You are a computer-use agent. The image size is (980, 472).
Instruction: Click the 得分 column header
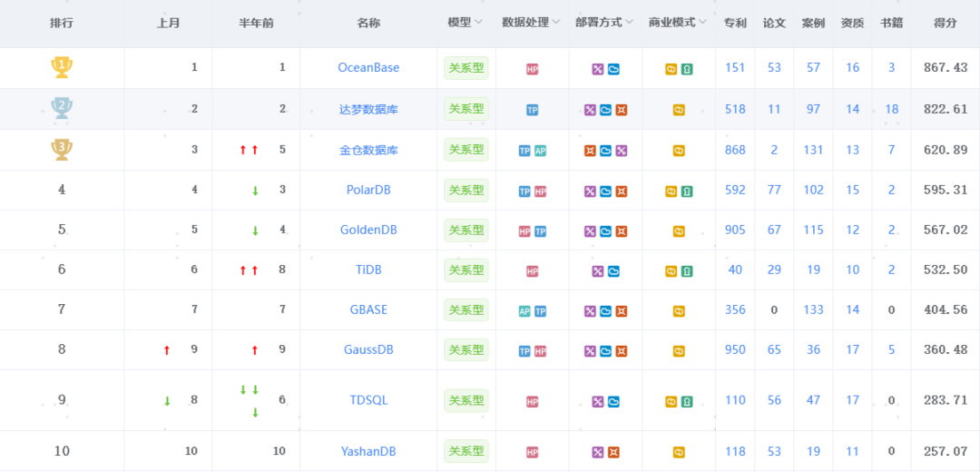pos(945,23)
